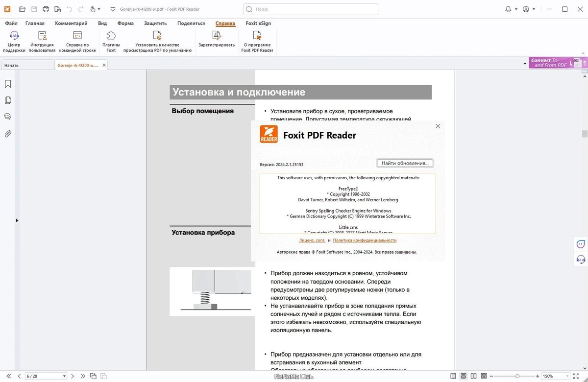
Task: Switch to the Поделиться tab
Action: pos(191,23)
